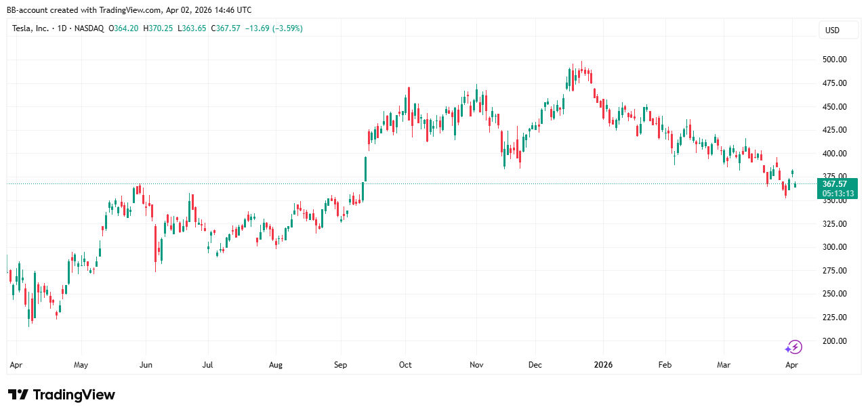Screen dimensions: 868x415
Task: Click the 2026 year marker on time axis
Action: coord(603,365)
